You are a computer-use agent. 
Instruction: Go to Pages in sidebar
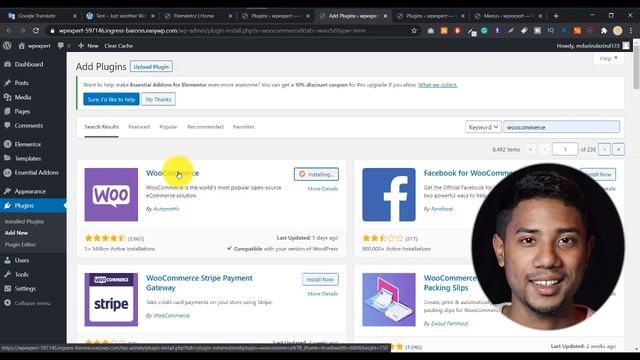(22, 111)
